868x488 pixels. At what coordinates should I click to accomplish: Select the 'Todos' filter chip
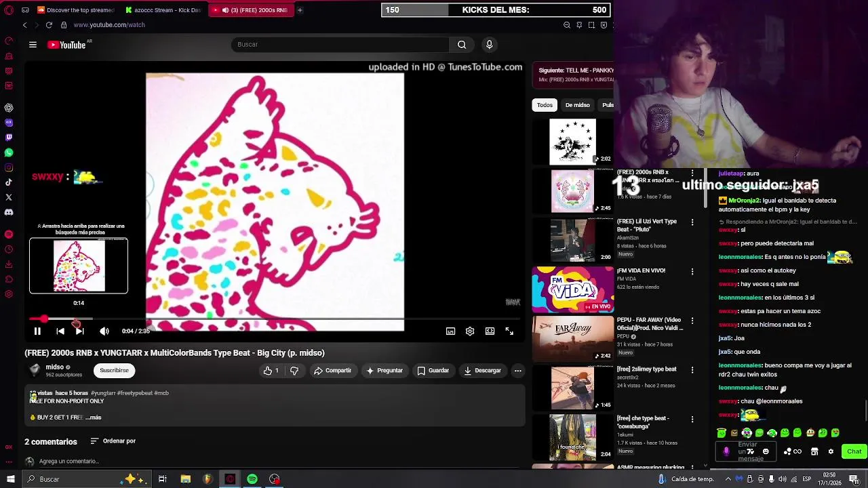tap(545, 105)
